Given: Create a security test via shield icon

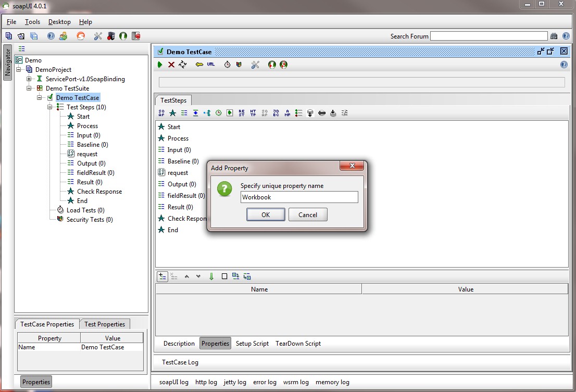Looking at the screenshot, I should (239, 65).
